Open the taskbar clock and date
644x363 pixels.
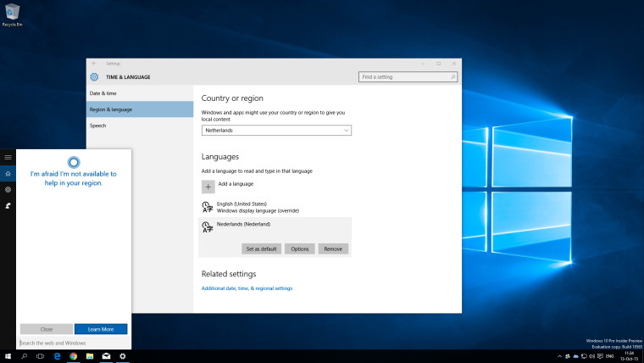coord(629,356)
